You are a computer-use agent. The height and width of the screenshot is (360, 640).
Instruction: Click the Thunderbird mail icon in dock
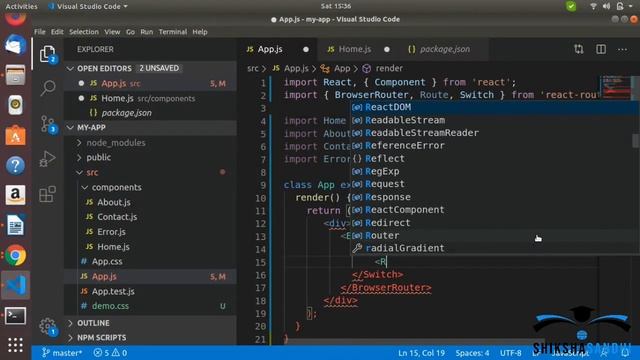click(16, 44)
